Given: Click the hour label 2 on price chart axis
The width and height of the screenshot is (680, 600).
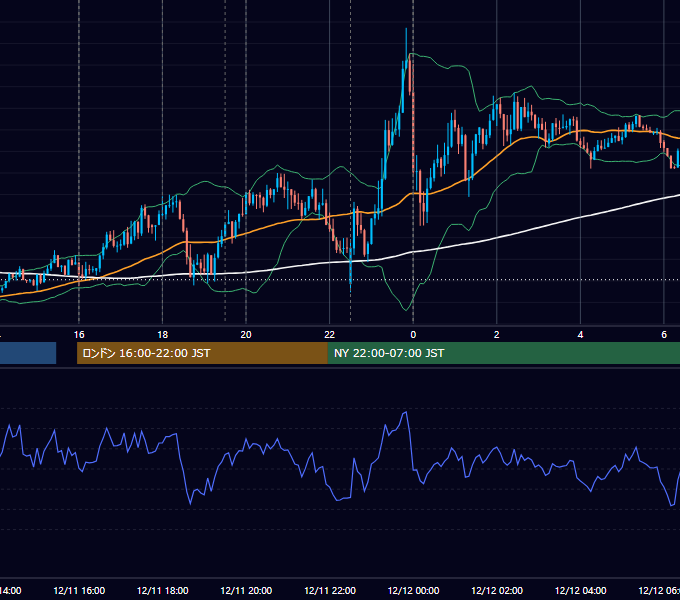Looking at the screenshot, I should click(x=497, y=335).
